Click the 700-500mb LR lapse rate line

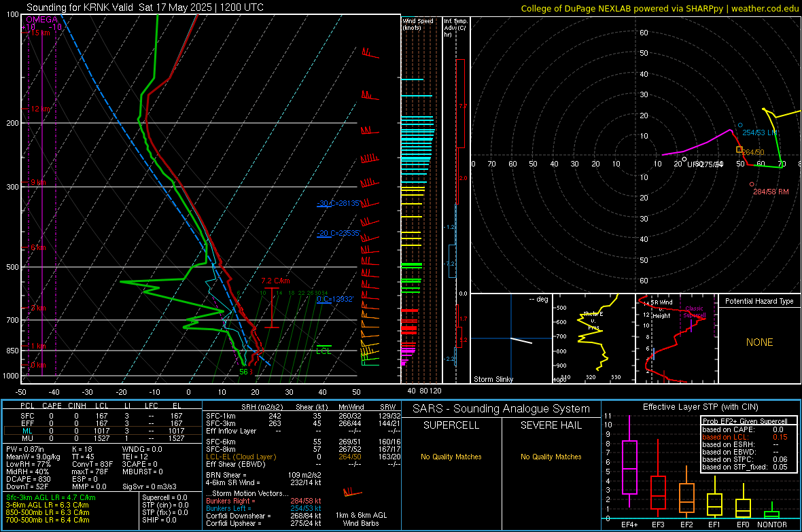pos(48,520)
